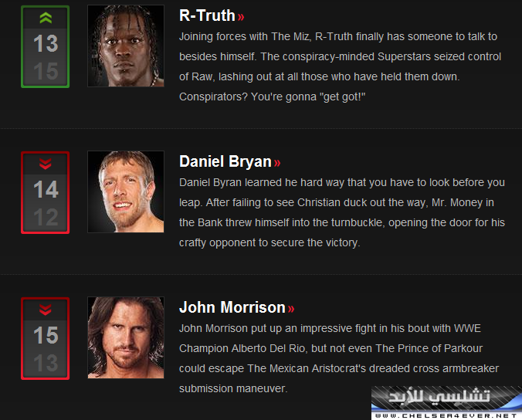
Task: Open the Daniel Bryan name link
Action: pos(225,161)
